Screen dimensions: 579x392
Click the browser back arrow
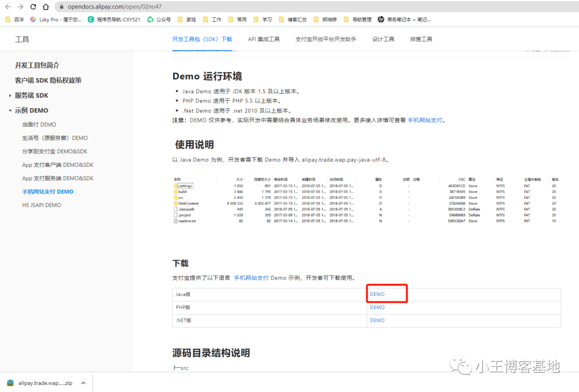click(8, 7)
